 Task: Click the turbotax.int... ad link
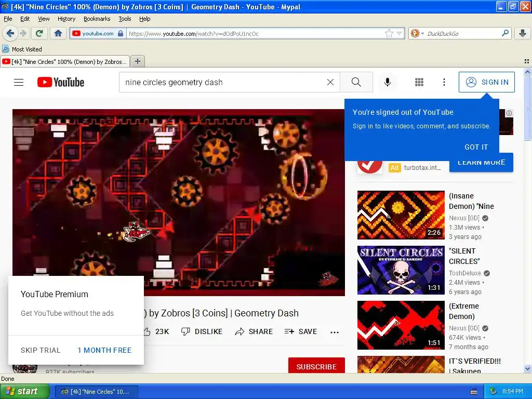point(422,168)
